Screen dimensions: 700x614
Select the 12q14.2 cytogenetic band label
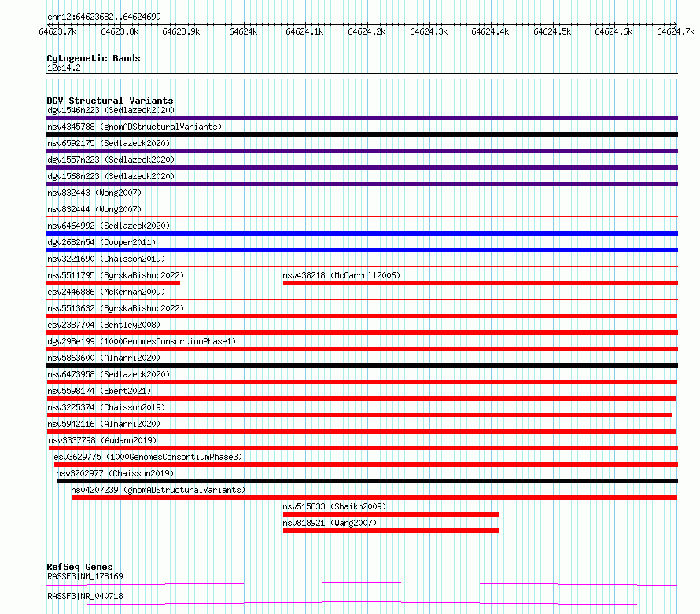pos(64,68)
